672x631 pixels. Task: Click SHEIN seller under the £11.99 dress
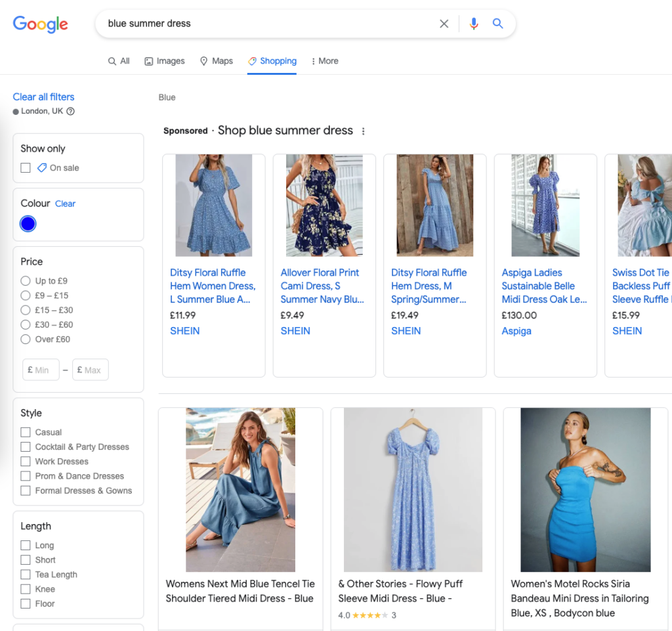184,331
